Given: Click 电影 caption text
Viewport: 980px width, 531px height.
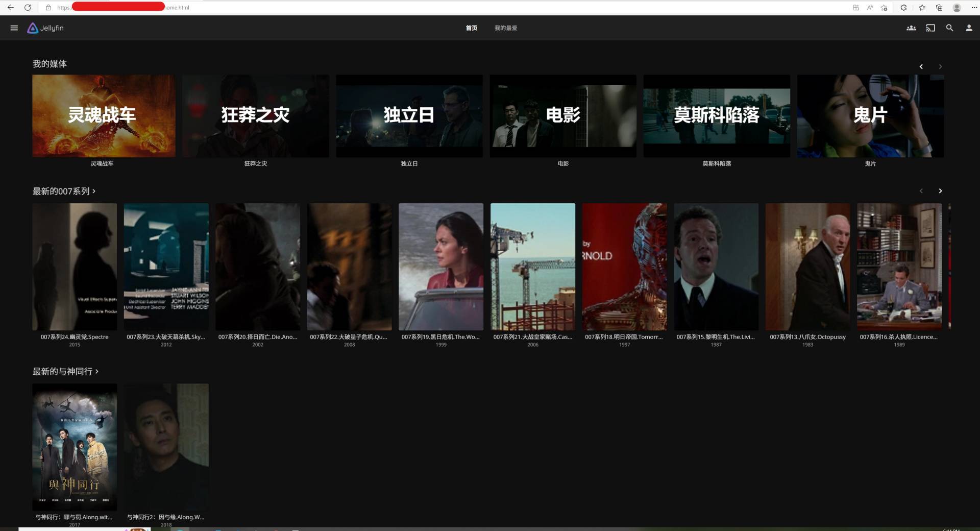Looking at the screenshot, I should (x=563, y=163).
